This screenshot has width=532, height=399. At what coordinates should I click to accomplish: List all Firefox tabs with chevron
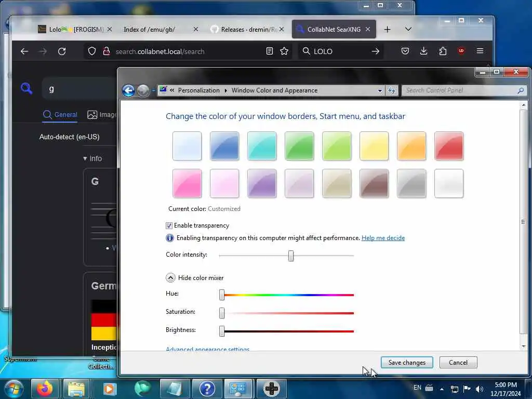tap(408, 29)
